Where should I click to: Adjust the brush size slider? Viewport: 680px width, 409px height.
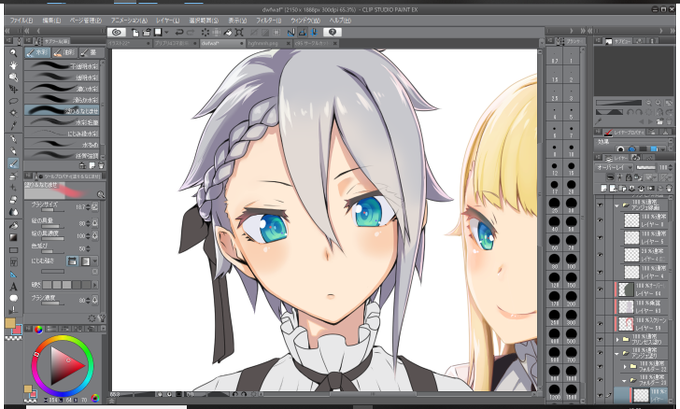point(53,211)
